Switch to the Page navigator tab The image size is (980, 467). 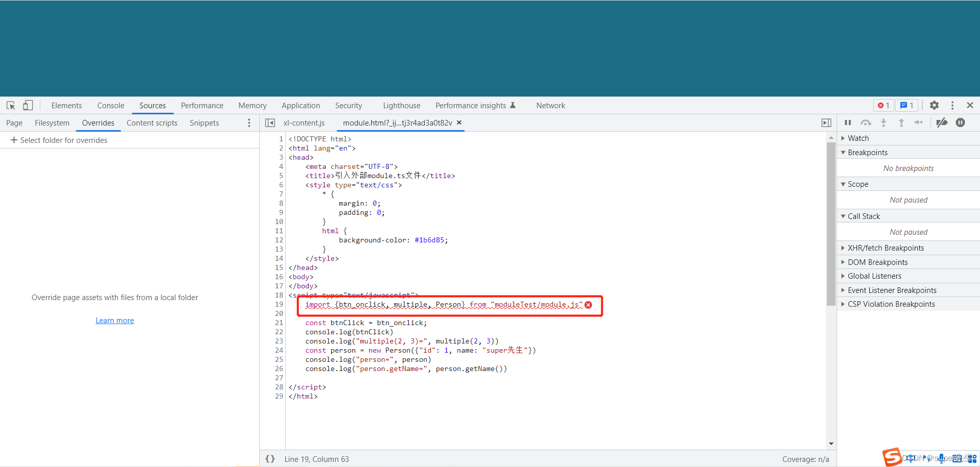tap(14, 122)
